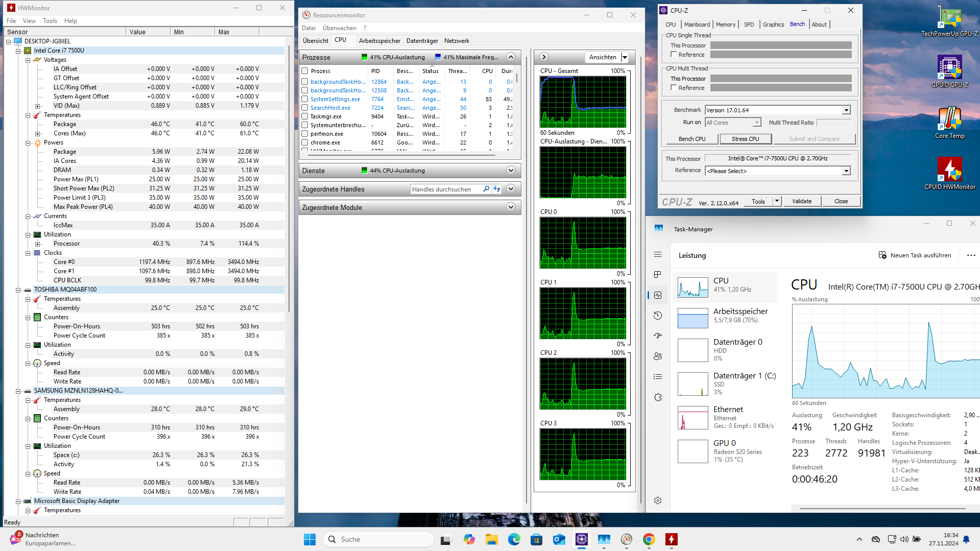Open the CPU-Z Tools dropdown arrow
The height and width of the screenshot is (551, 980).
point(777,201)
